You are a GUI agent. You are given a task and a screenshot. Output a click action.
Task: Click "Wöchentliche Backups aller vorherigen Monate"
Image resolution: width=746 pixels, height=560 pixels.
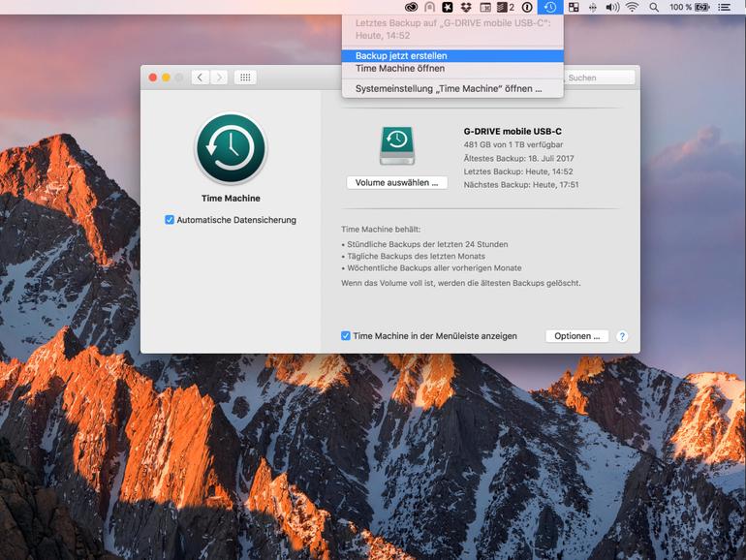click(x=434, y=267)
